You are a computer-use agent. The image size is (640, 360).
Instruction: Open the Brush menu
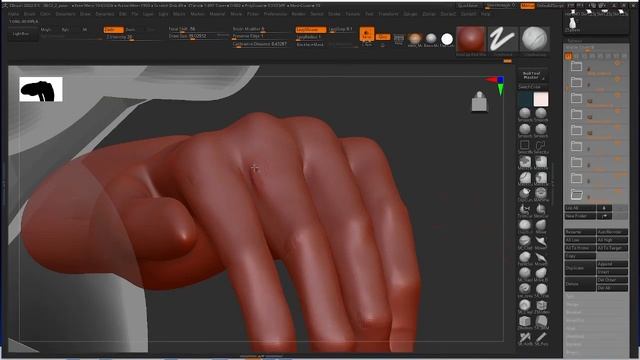pyautogui.click(x=29, y=14)
